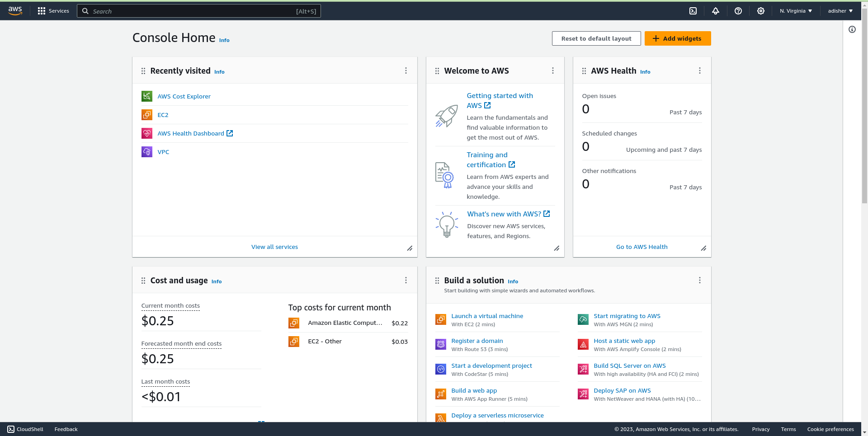Viewport: 868px width, 436px height.
Task: Click the Last month costs label
Action: coord(165,381)
